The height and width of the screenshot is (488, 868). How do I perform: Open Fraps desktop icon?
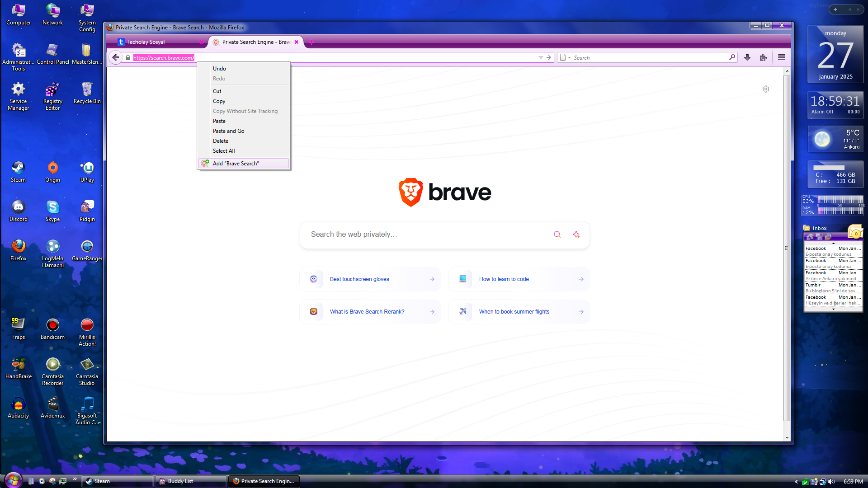(19, 329)
